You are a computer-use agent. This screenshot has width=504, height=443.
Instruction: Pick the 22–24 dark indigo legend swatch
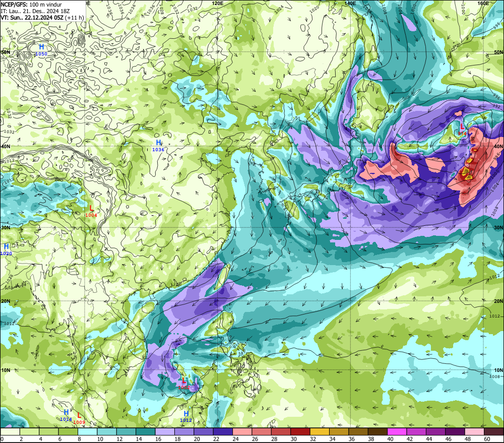coord(223,431)
